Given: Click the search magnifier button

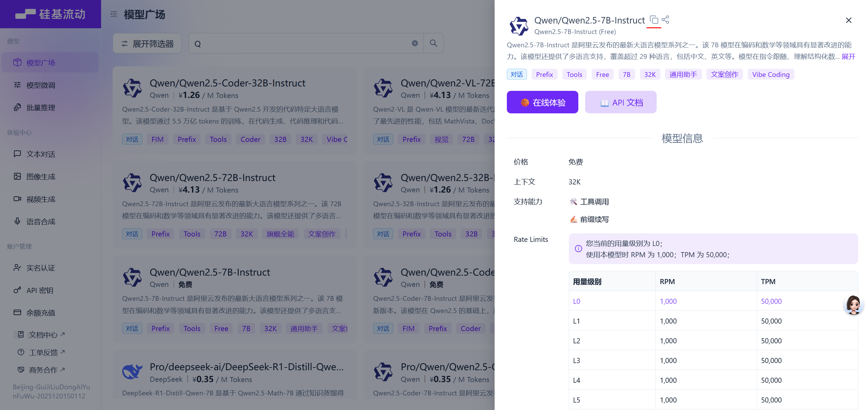Looking at the screenshot, I should [x=433, y=43].
